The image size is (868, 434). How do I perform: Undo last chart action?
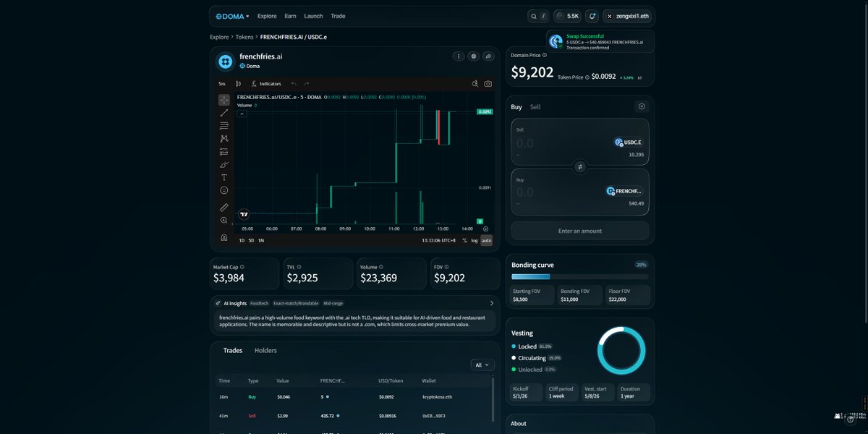click(294, 84)
